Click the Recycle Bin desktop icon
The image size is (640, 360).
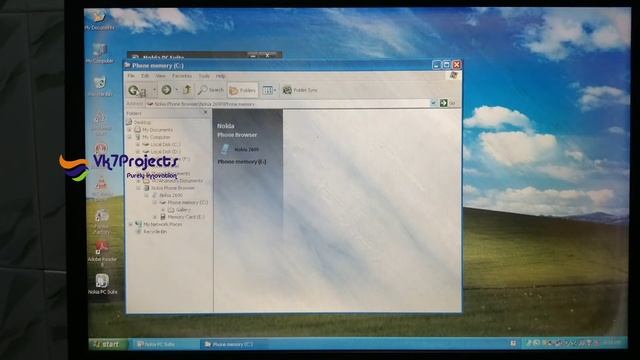100,86
